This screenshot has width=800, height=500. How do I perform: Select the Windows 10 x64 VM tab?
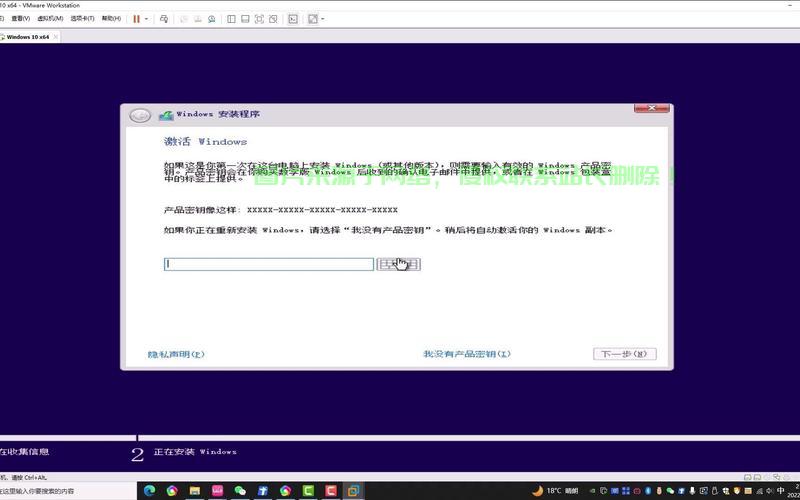pyautogui.click(x=27, y=37)
